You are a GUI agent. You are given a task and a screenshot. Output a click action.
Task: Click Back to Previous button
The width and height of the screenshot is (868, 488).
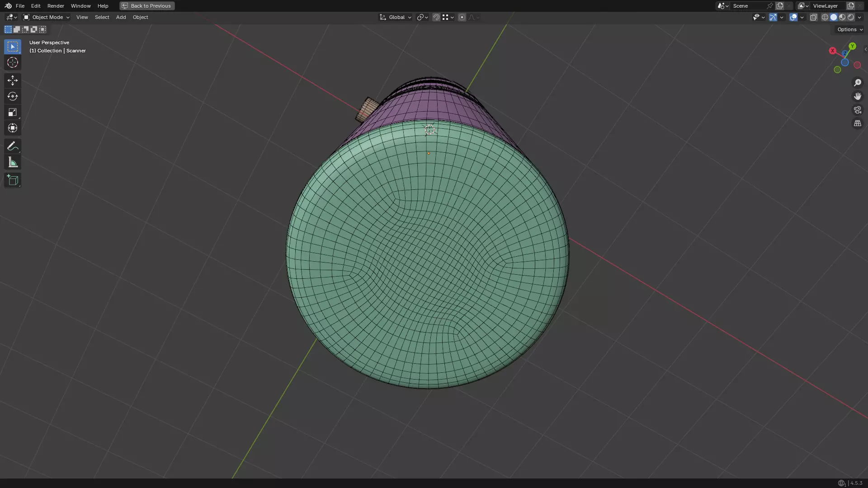pyautogui.click(x=147, y=6)
